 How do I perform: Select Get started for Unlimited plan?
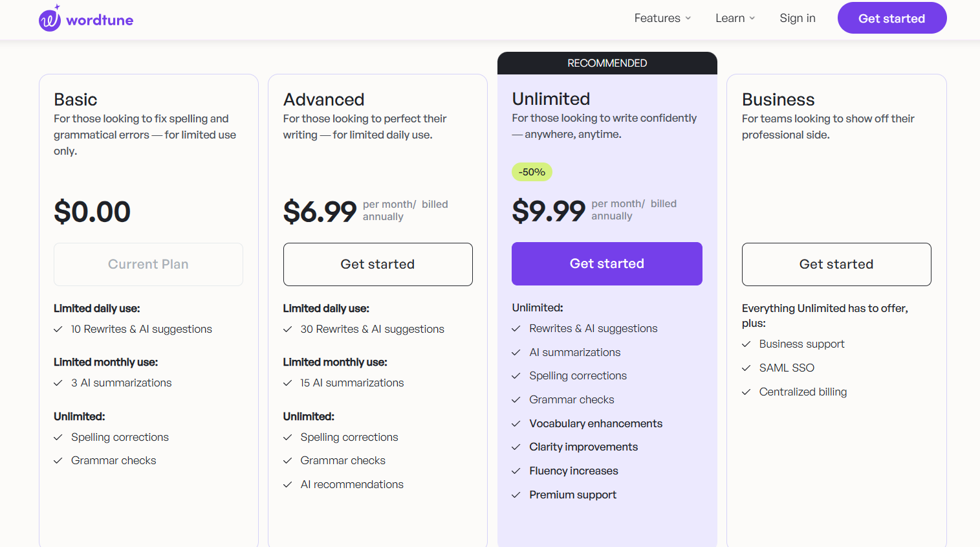click(607, 263)
